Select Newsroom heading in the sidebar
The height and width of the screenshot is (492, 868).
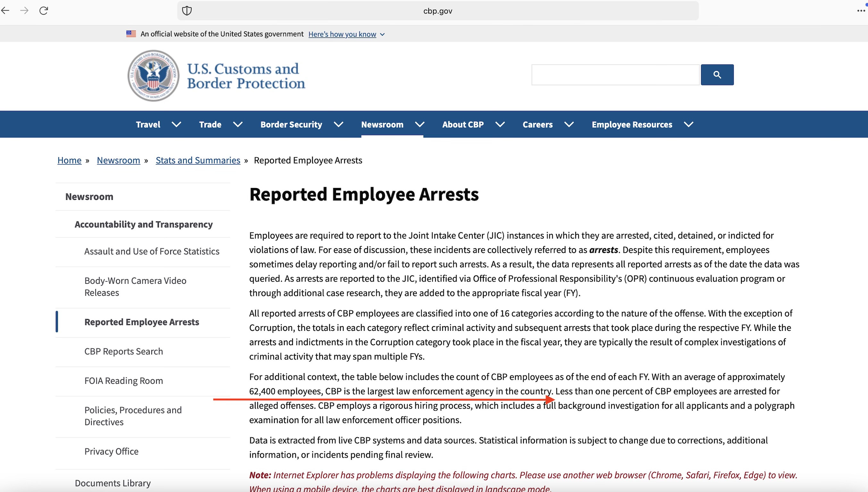[89, 197]
